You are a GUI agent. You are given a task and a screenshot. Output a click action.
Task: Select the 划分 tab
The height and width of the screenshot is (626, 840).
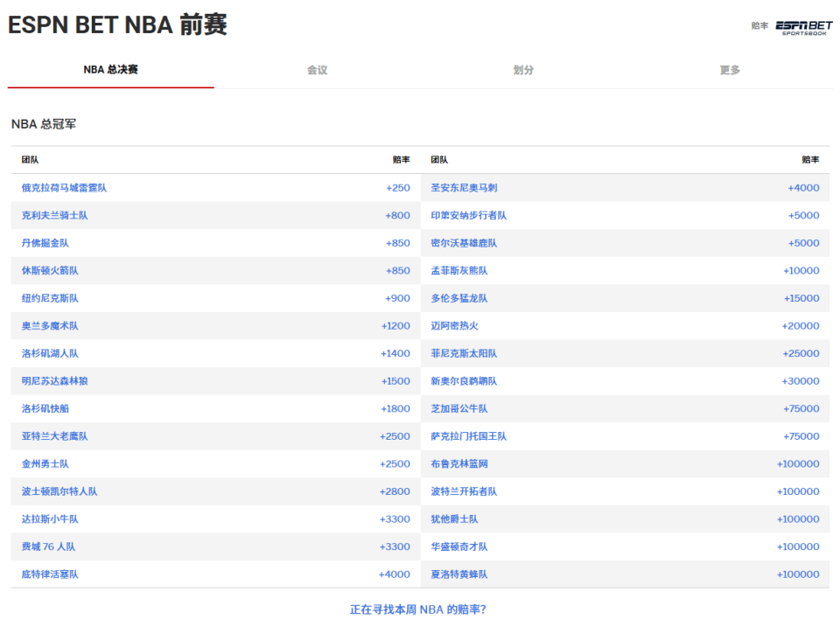pyautogui.click(x=523, y=70)
